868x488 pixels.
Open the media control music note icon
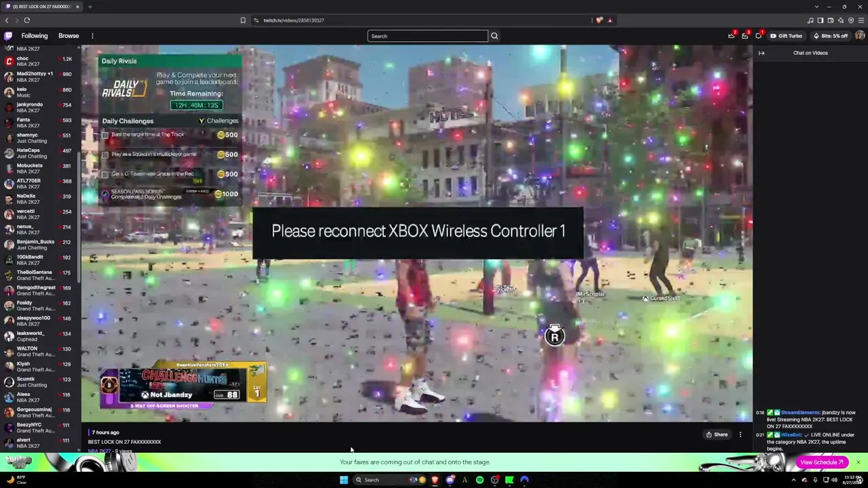pos(810,20)
